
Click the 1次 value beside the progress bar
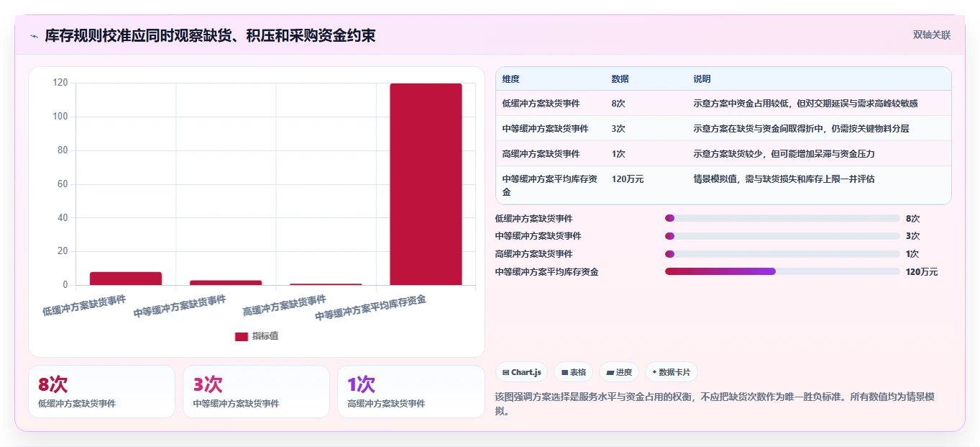[912, 253]
